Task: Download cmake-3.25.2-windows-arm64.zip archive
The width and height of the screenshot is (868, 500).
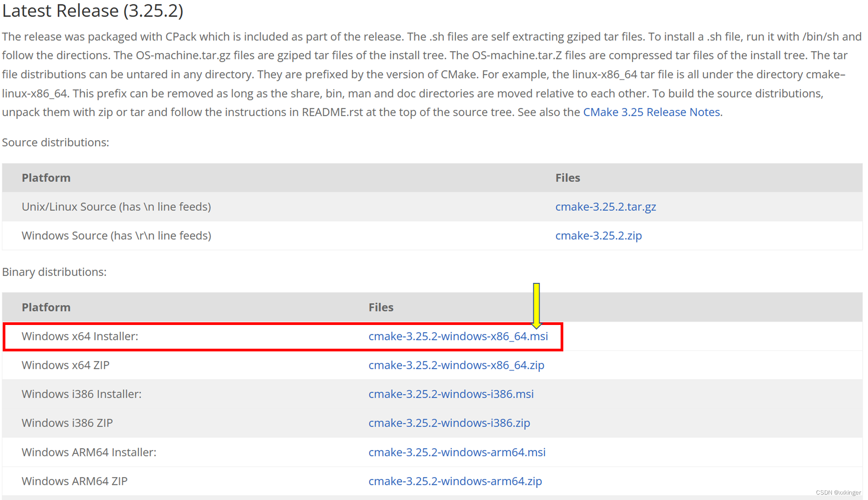Action: 455,481
